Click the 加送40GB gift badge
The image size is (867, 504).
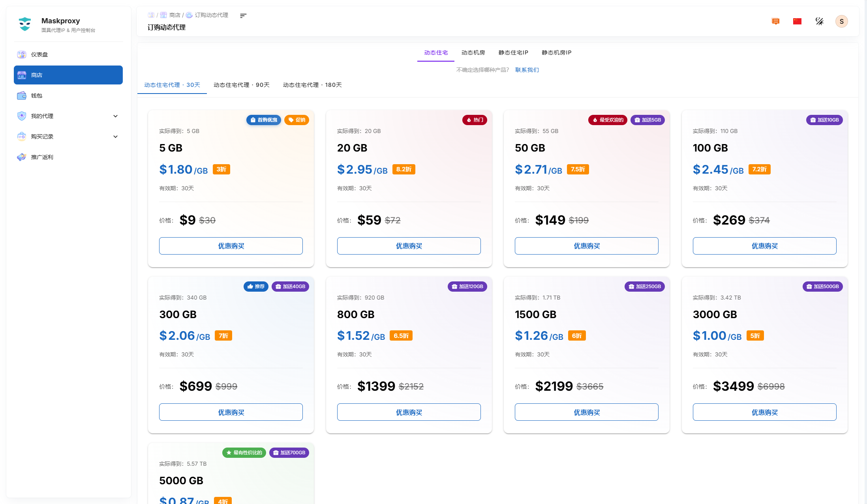click(x=290, y=287)
